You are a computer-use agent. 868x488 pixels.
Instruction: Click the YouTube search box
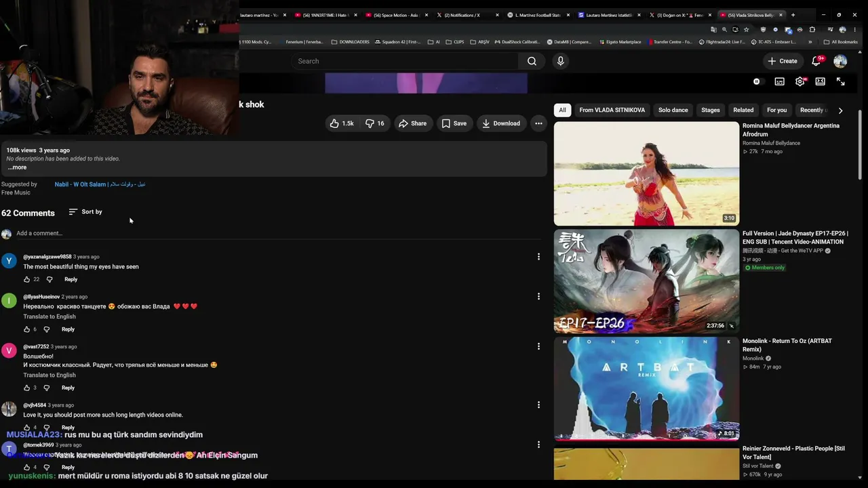point(406,61)
